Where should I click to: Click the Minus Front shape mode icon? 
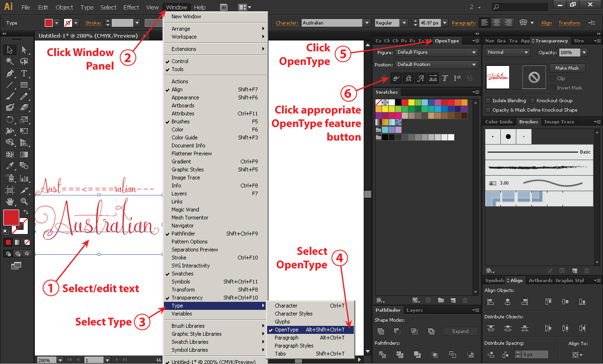[397, 332]
